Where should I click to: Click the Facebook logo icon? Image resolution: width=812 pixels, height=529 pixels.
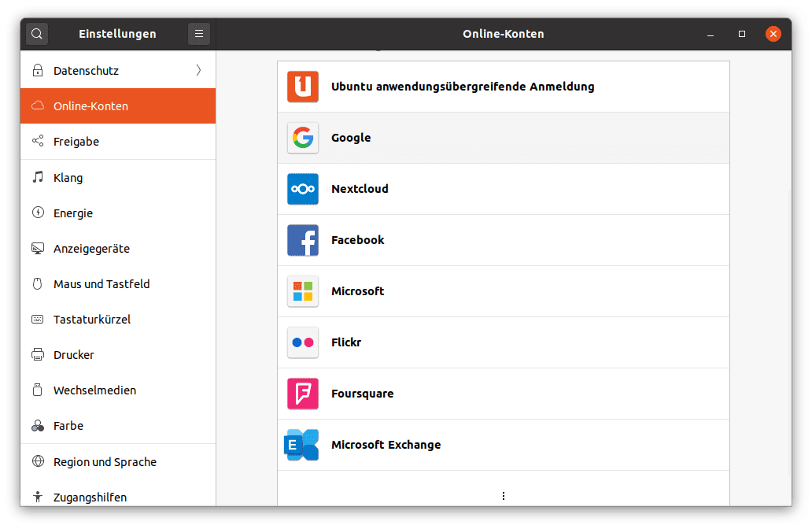coord(303,240)
